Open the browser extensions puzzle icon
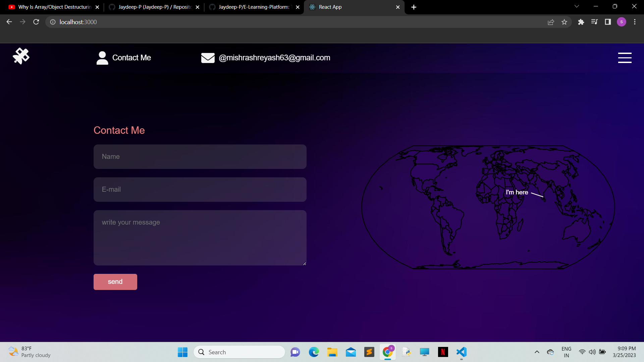 [581, 22]
